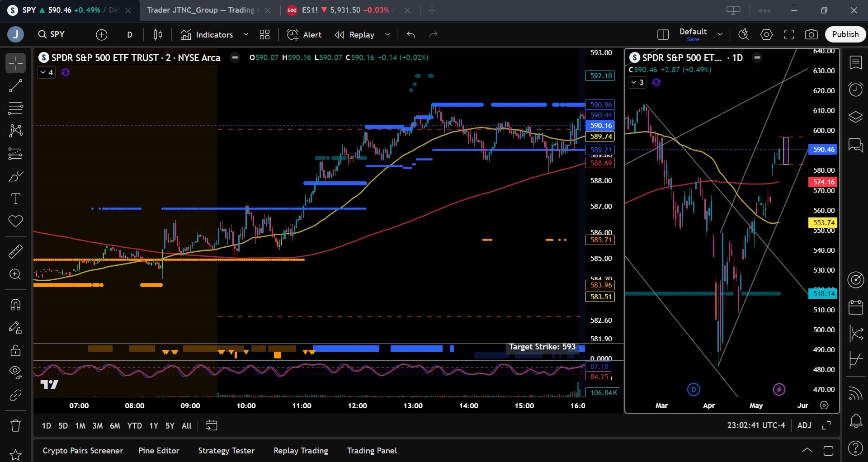Lock all drawing tools
This screenshot has height=462, width=868.
pyautogui.click(x=15, y=350)
